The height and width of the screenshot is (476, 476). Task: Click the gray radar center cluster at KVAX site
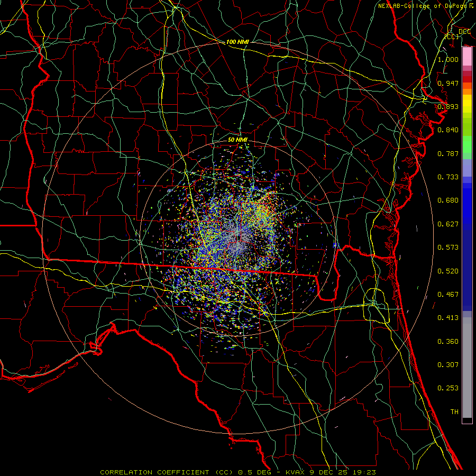238,240
